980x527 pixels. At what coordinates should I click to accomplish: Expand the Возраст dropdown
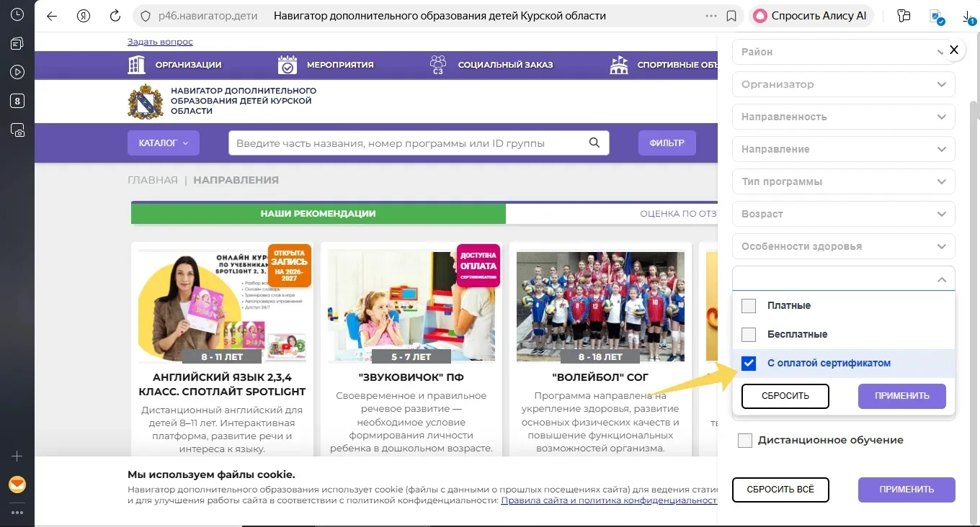tap(844, 214)
